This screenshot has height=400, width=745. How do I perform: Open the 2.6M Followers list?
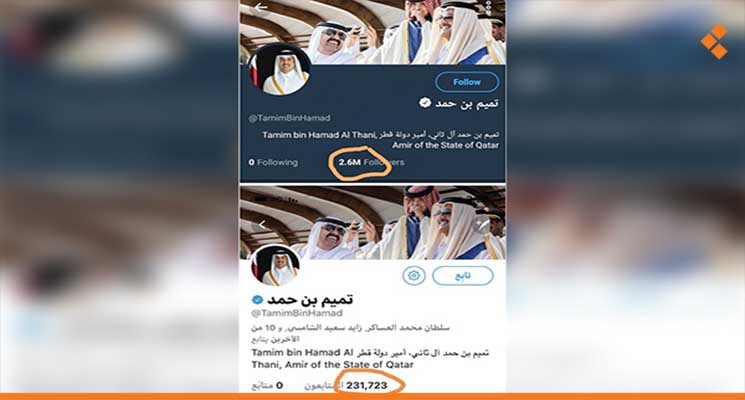tap(371, 162)
